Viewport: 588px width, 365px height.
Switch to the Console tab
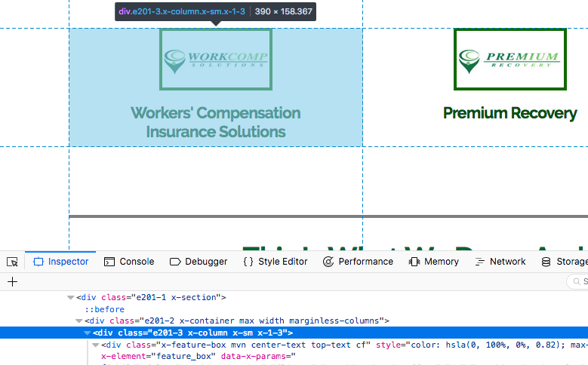(129, 262)
